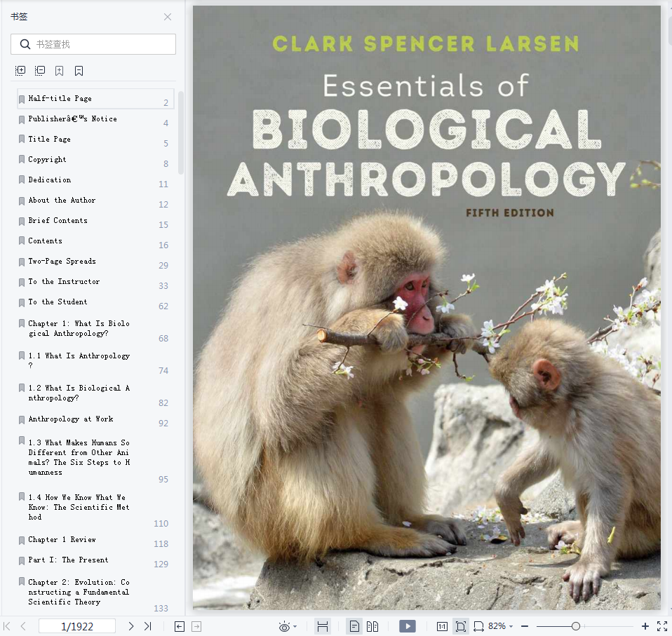
Task: Jump to the first page
Action: (x=7, y=626)
